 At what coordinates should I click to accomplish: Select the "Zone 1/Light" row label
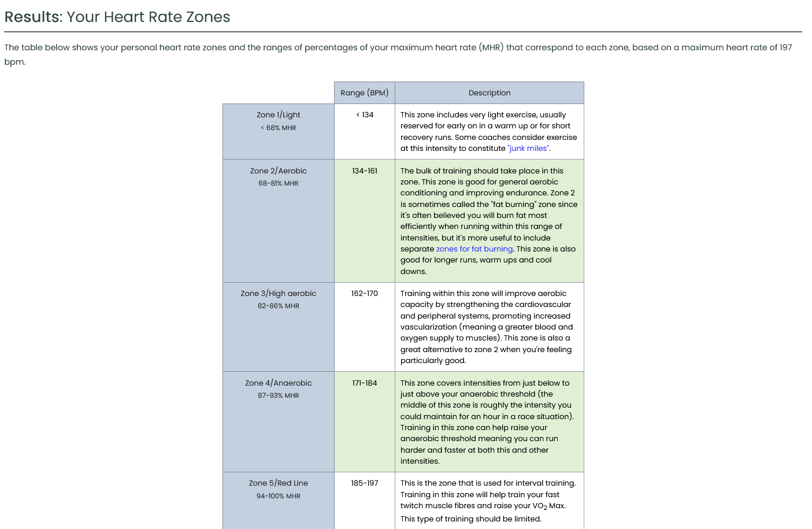point(279,115)
